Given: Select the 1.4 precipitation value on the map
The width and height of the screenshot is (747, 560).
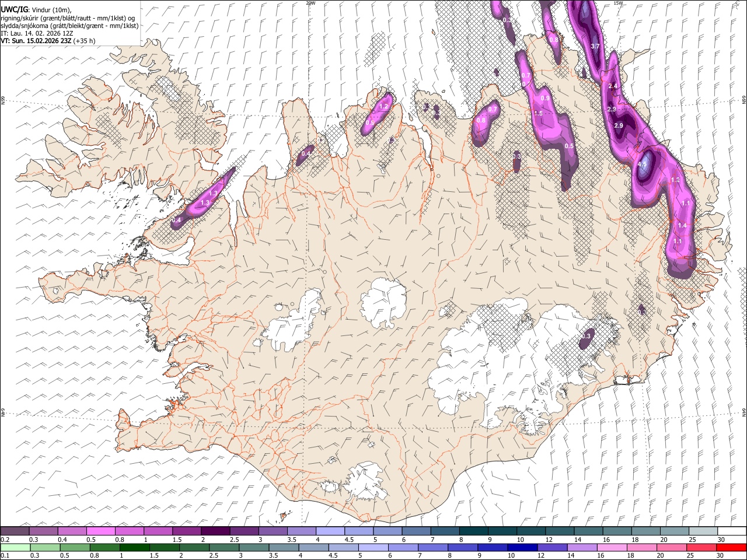Looking at the screenshot, I should tap(682, 225).
